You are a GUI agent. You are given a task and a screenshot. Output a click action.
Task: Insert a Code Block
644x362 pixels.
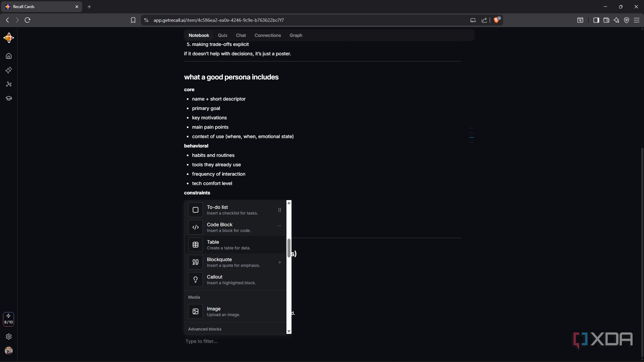click(x=235, y=227)
